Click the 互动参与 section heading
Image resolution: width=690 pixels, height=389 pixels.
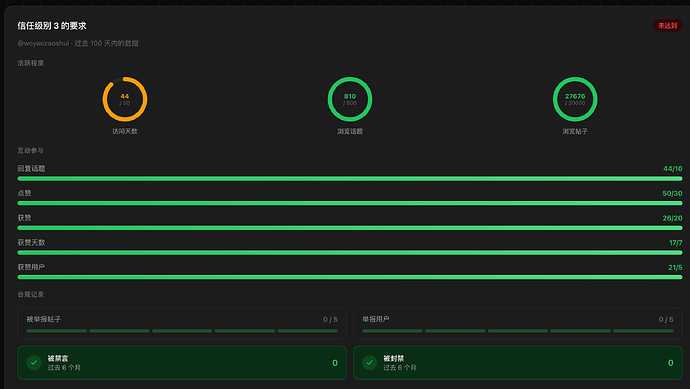pos(31,150)
